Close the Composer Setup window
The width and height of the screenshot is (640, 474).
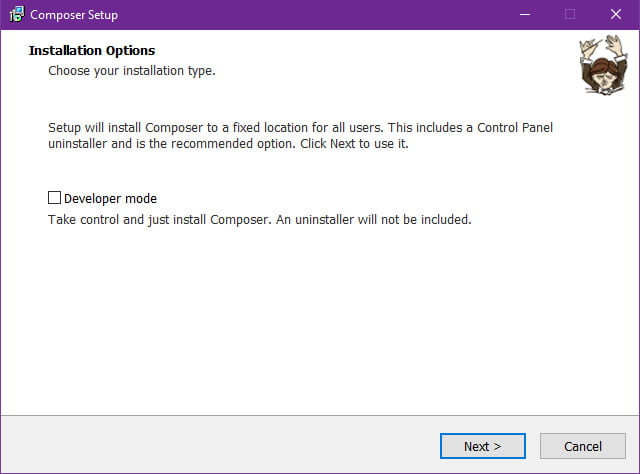(x=616, y=14)
